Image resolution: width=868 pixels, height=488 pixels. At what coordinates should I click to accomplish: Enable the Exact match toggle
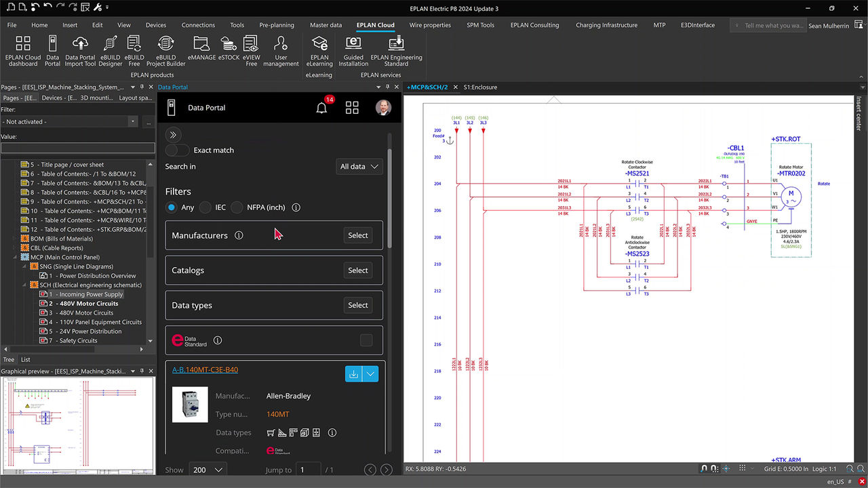coord(177,150)
